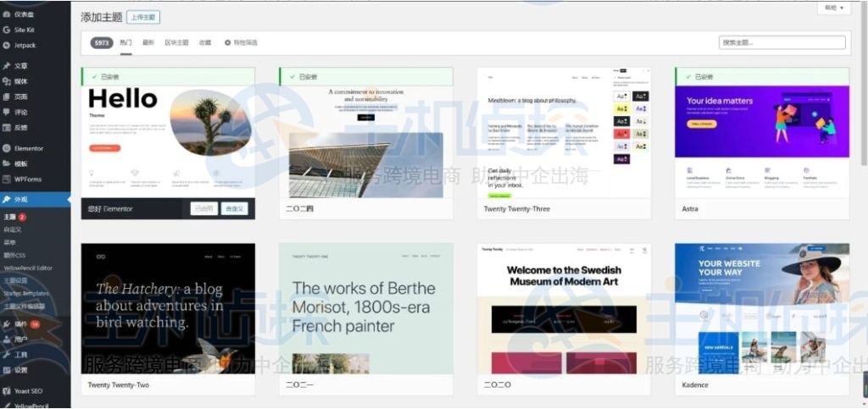
Task: Click the 用户 users icon
Action: [7, 340]
